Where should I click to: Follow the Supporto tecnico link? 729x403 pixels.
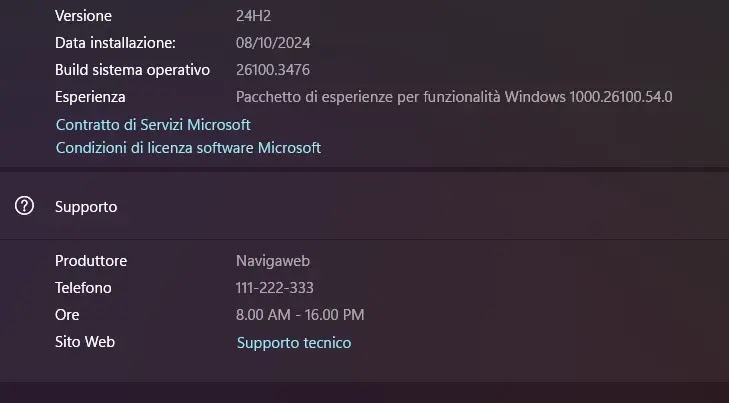tap(294, 343)
